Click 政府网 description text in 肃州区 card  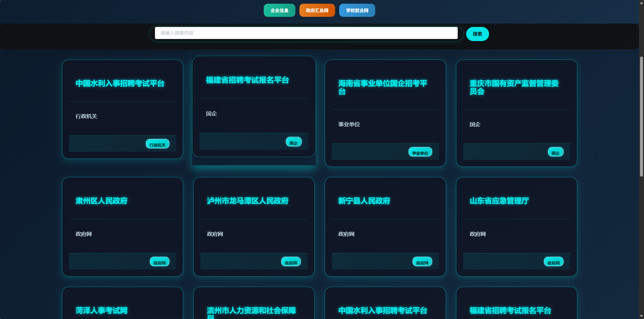click(84, 234)
